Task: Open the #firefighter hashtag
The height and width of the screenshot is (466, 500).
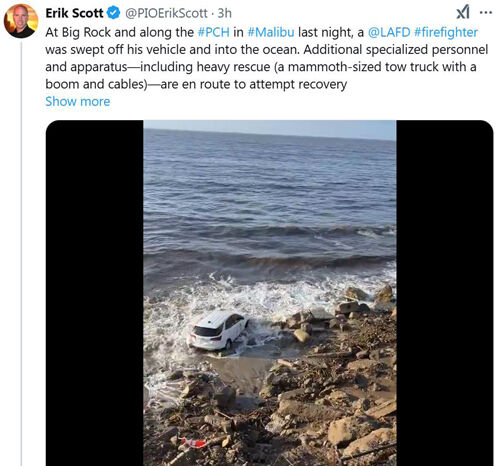Action: tap(446, 32)
